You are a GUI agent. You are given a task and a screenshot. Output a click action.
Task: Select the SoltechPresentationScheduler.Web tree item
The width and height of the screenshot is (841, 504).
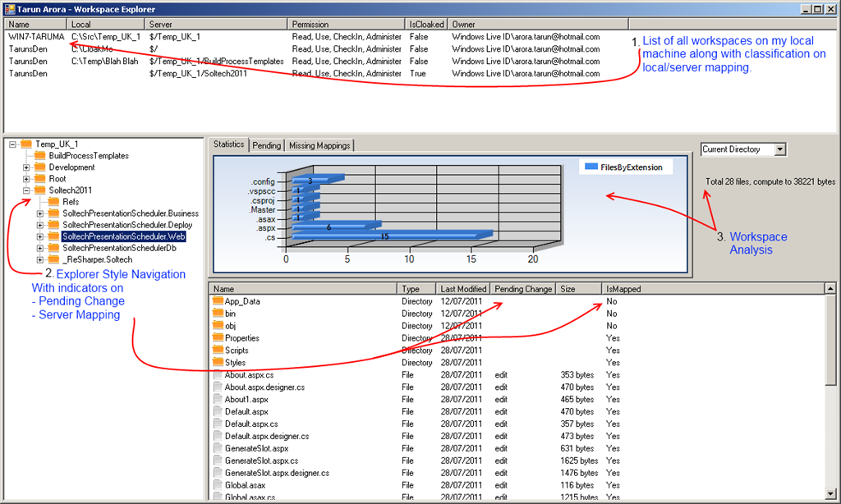[x=124, y=236]
